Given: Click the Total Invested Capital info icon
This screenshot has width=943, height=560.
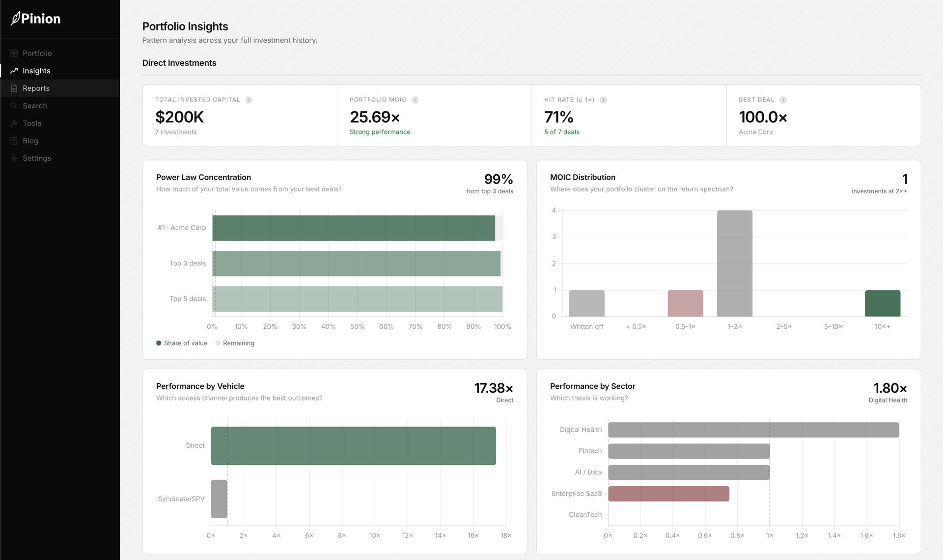Looking at the screenshot, I should pyautogui.click(x=249, y=100).
